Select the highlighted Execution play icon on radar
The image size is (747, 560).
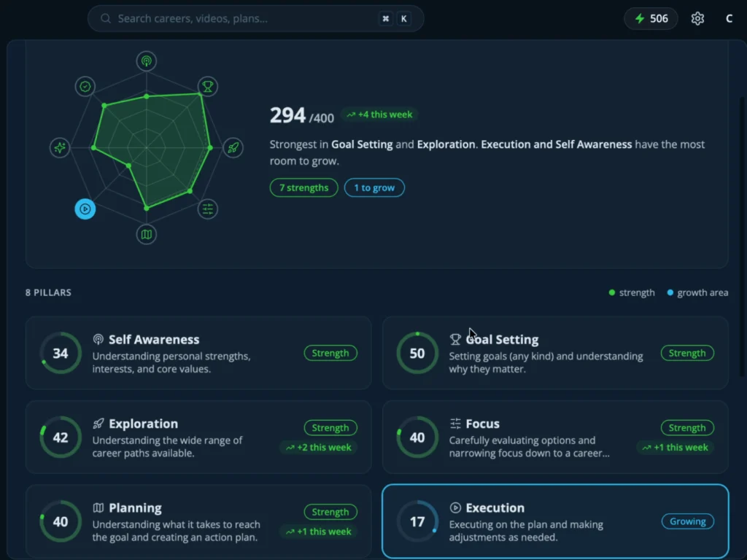pos(85,209)
